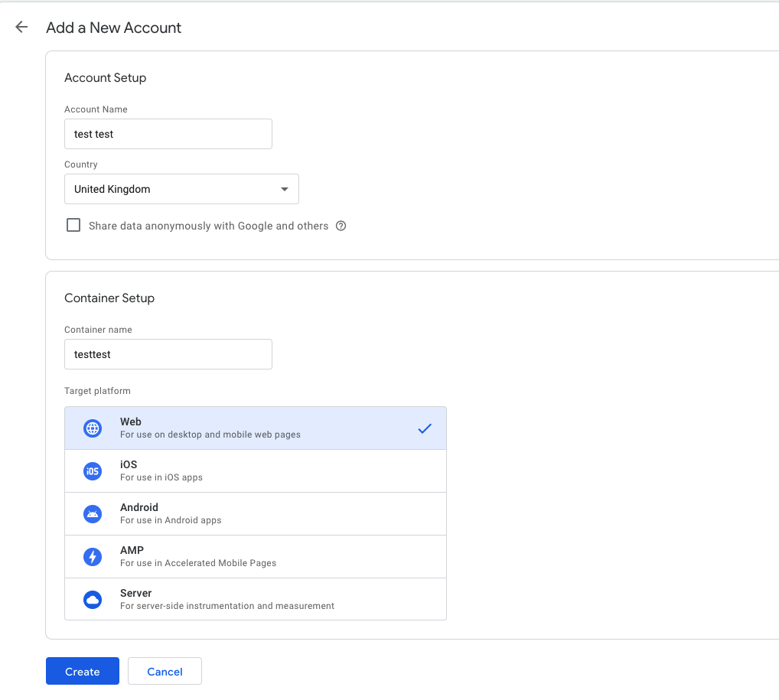
Task: Click the iOS platform icon
Action: coord(93,471)
